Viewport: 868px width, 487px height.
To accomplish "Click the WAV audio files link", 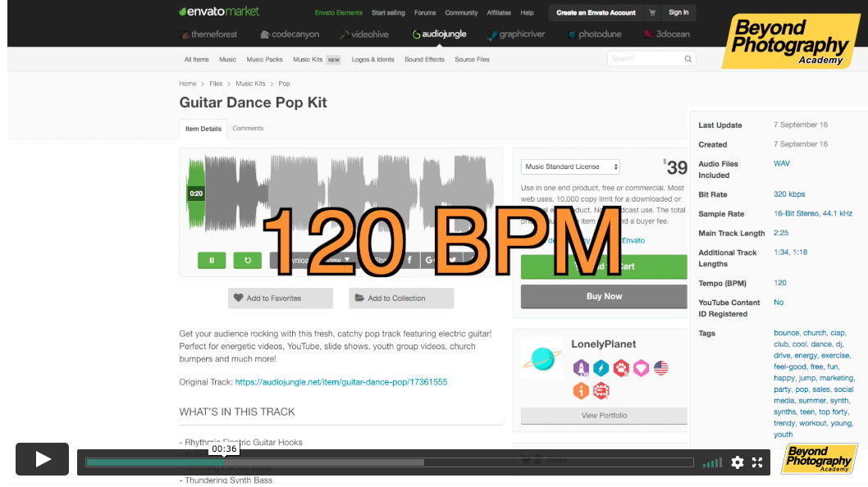I will [x=782, y=163].
